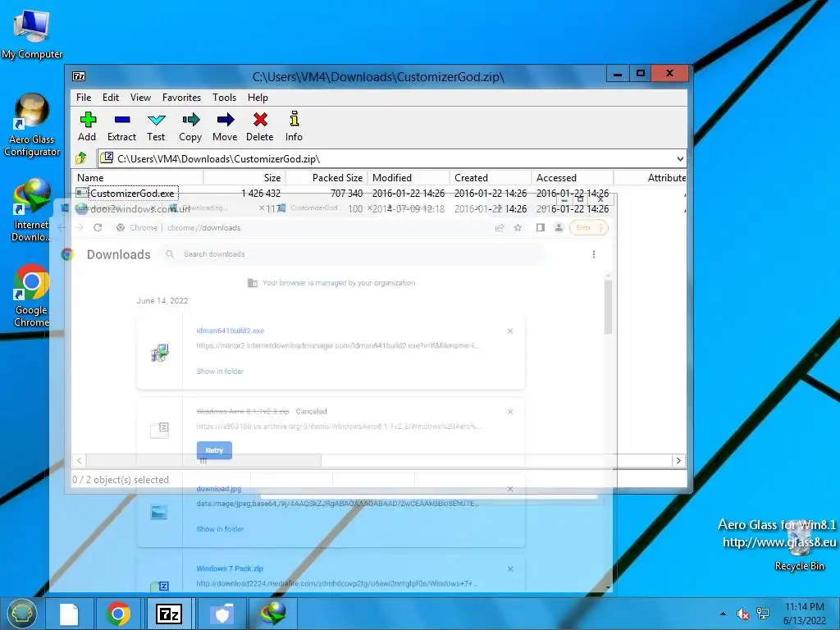Click Show in folder under download.jpg
The image size is (840, 630).
(220, 529)
